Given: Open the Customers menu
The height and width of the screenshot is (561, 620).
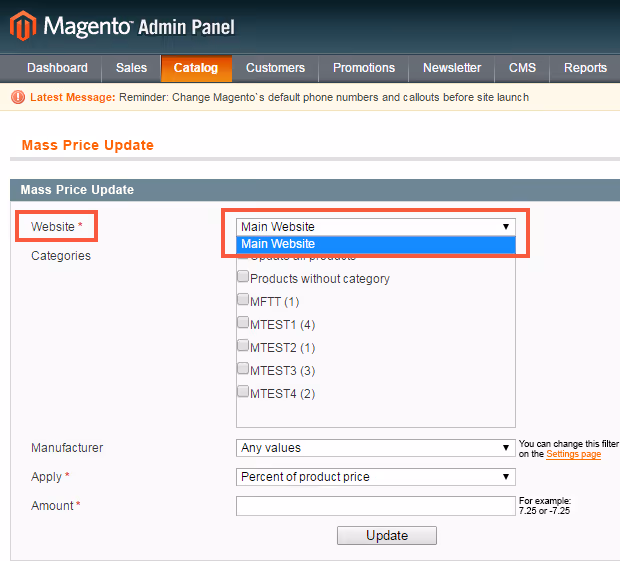Looking at the screenshot, I should click(275, 68).
